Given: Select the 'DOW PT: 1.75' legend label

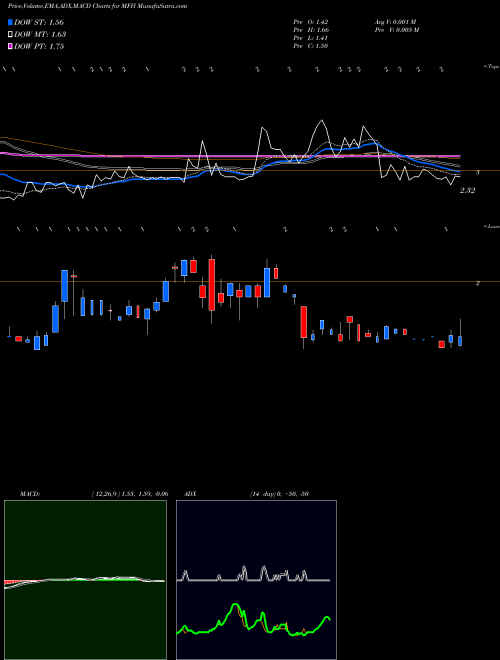Looking at the screenshot, I should coord(39,46).
